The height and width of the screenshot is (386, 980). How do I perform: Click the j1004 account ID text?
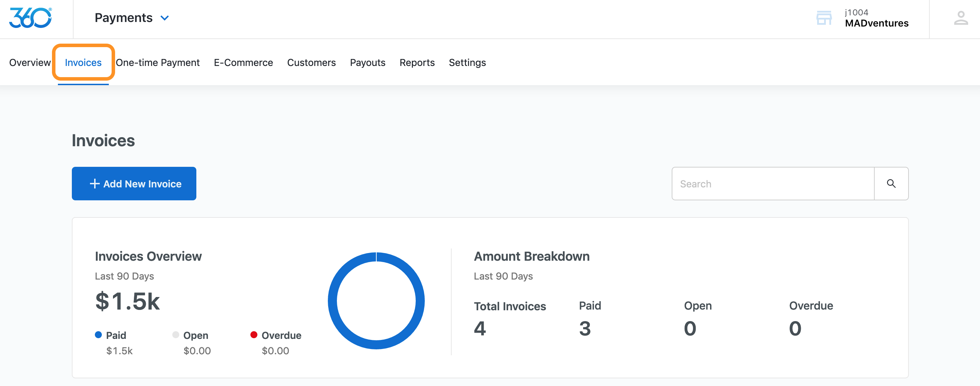click(857, 12)
